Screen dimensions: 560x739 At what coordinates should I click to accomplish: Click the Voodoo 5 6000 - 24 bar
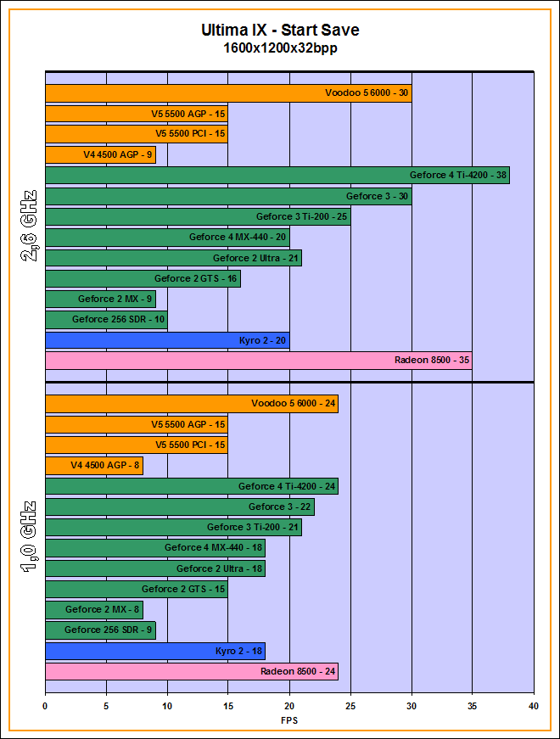coord(191,404)
